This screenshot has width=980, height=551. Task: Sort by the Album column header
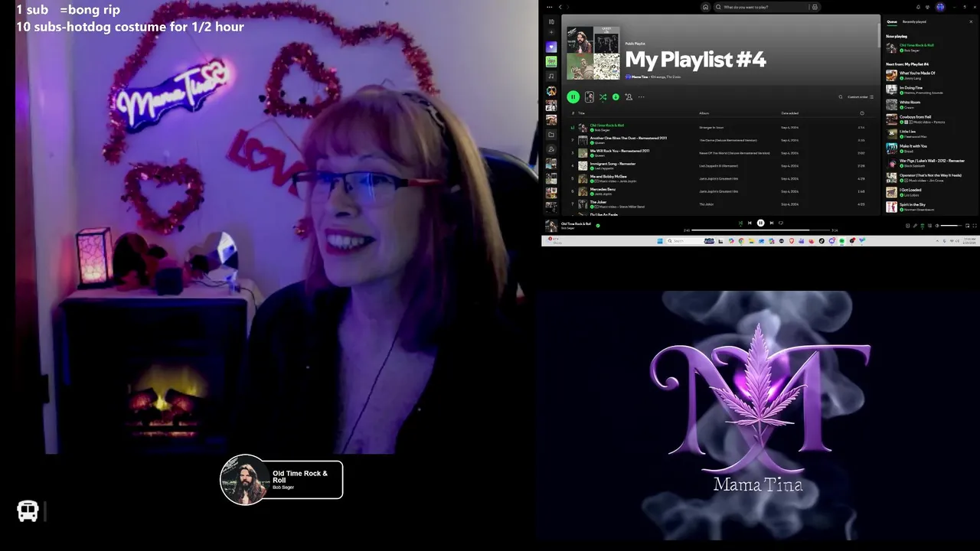click(704, 113)
